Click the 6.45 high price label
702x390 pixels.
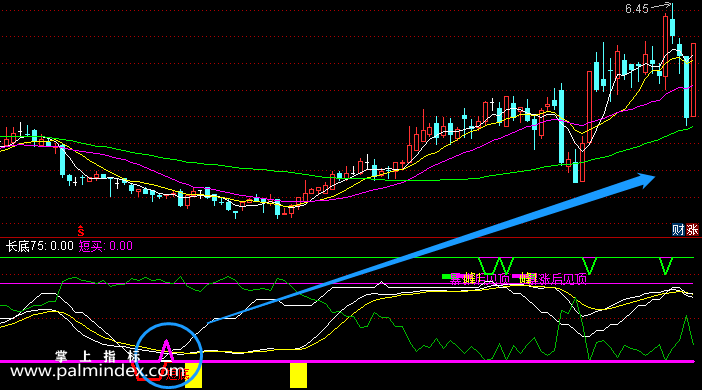pyautogui.click(x=637, y=9)
